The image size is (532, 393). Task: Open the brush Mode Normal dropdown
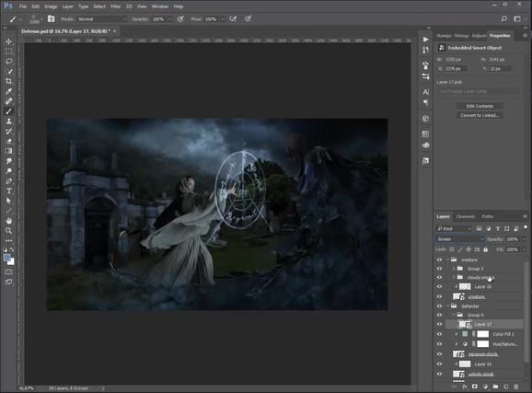(x=102, y=19)
